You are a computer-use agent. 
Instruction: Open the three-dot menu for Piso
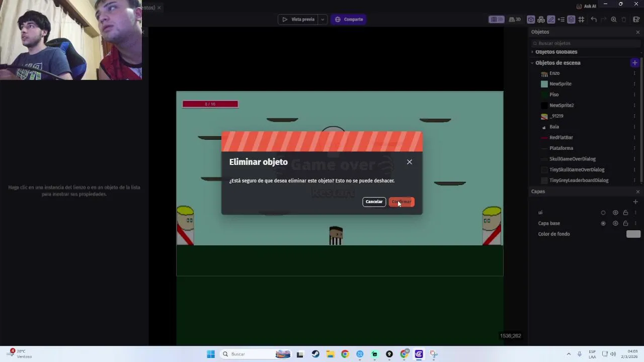634,95
